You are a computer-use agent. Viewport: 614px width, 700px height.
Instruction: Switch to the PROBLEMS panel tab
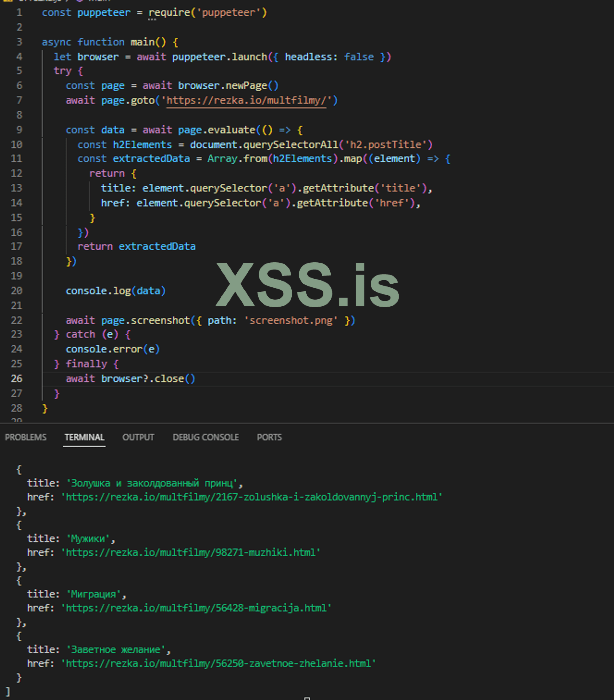click(26, 437)
